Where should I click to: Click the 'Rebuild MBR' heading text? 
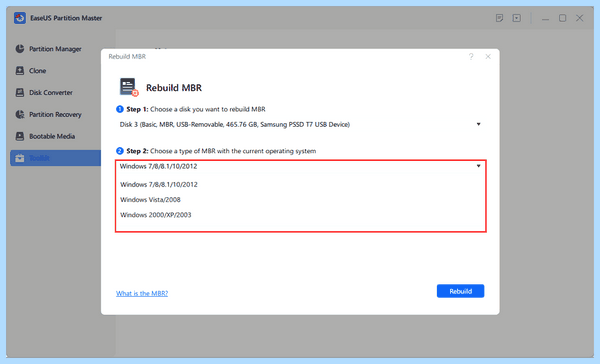click(174, 88)
